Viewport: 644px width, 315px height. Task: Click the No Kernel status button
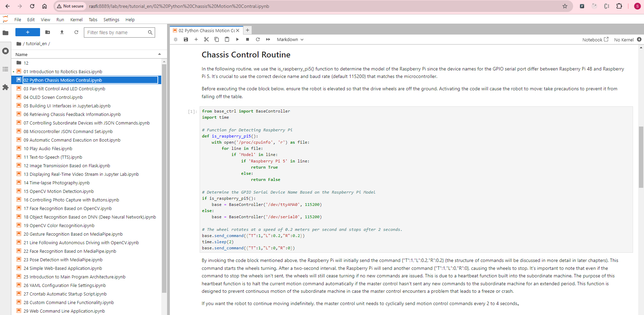[x=624, y=40]
